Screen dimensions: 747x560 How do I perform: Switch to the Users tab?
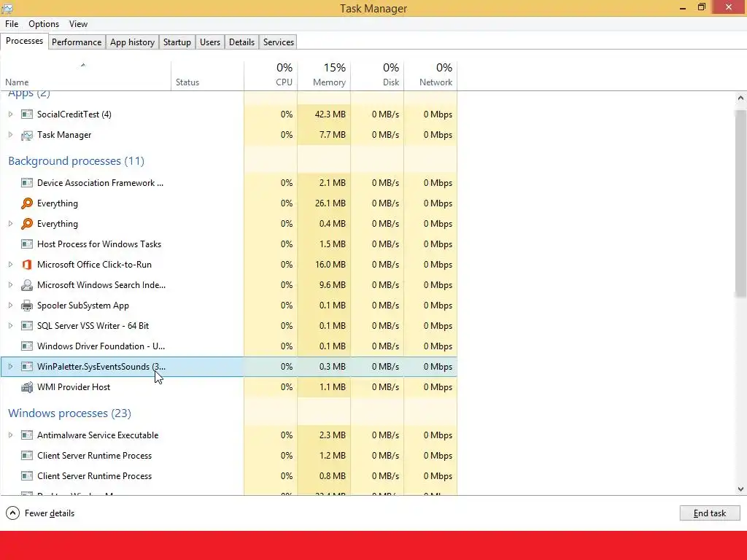(210, 42)
